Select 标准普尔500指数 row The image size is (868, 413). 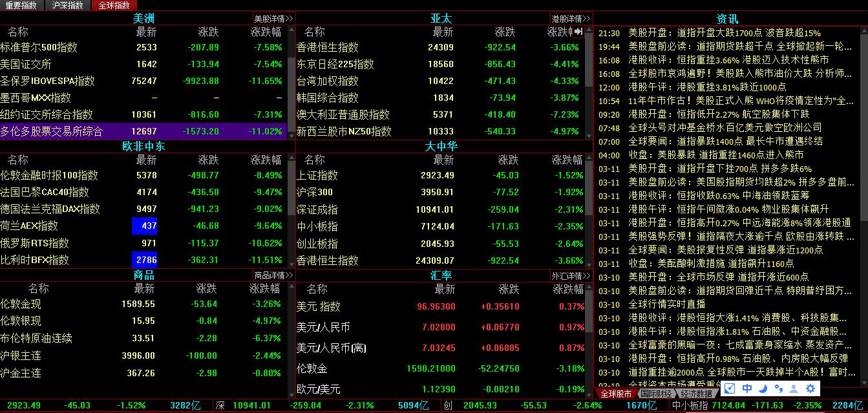pyautogui.click(x=143, y=47)
